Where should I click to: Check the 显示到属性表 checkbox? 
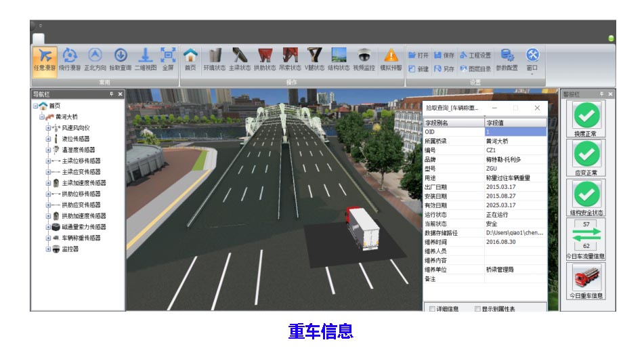[x=478, y=309]
